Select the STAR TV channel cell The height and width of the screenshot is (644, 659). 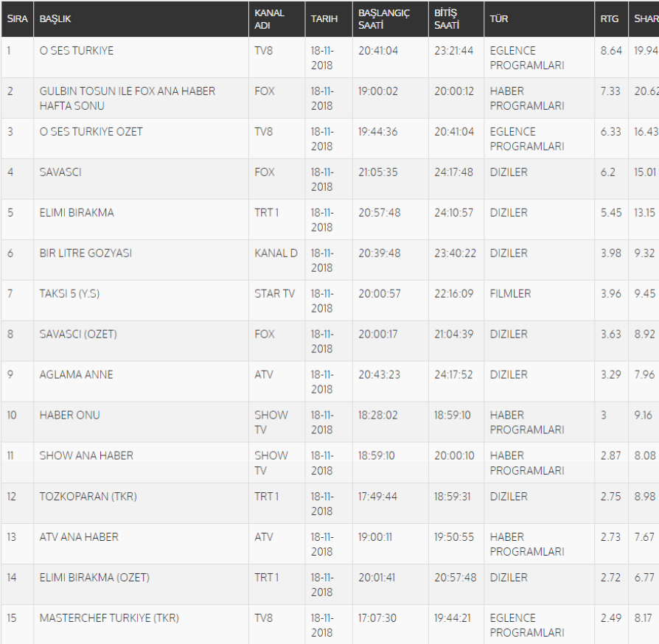[x=275, y=294]
